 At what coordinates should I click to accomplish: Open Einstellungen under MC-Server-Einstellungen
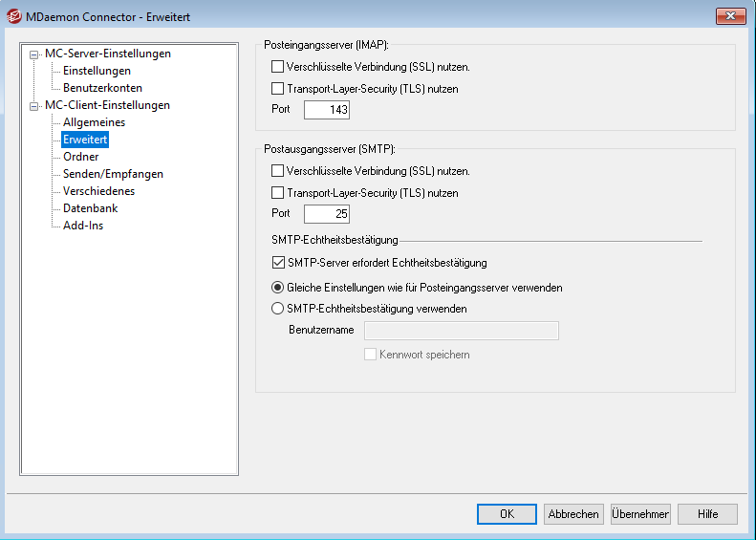click(97, 71)
